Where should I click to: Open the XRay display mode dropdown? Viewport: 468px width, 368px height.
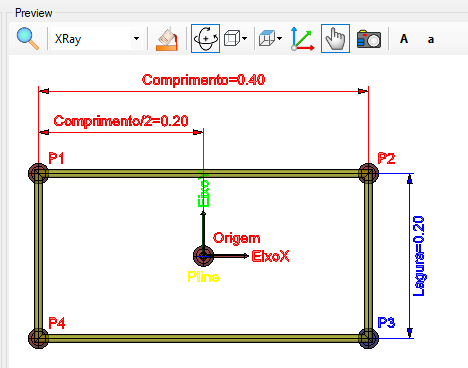(x=97, y=39)
